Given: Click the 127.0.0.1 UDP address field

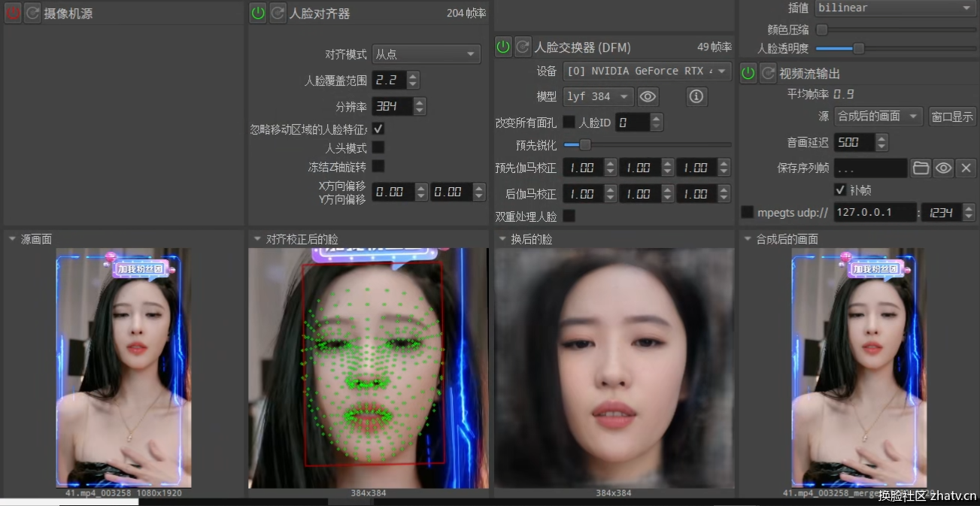Looking at the screenshot, I should (875, 212).
